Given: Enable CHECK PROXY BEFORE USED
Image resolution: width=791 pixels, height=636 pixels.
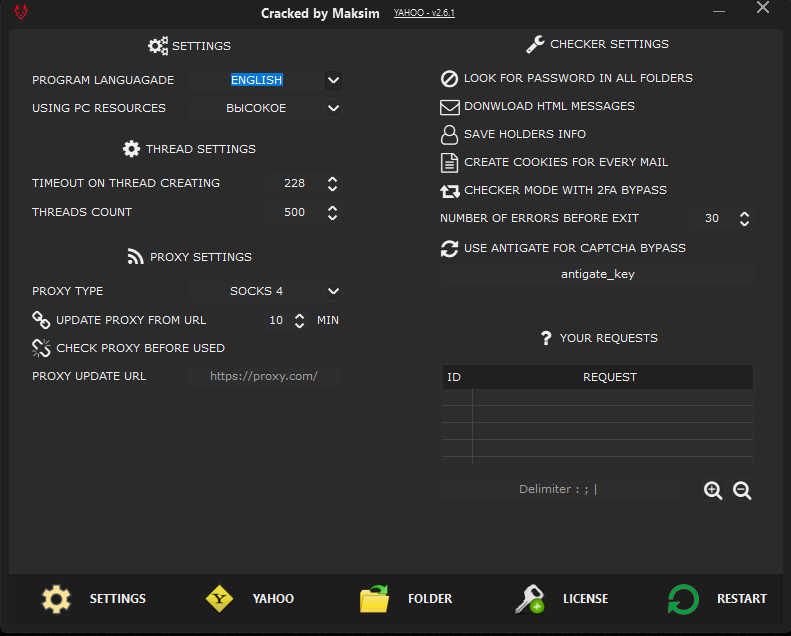Looking at the screenshot, I should [128, 348].
